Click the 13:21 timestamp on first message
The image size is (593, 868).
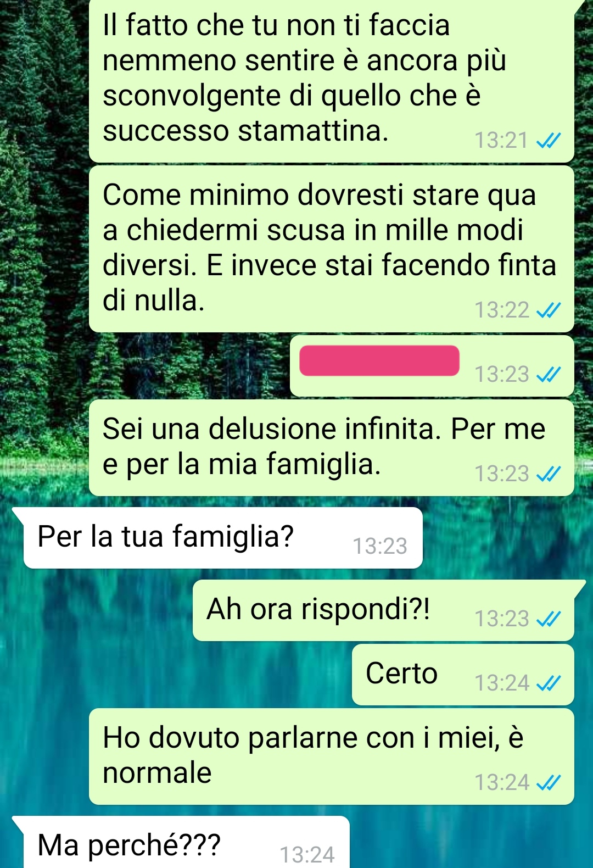pos(501,141)
